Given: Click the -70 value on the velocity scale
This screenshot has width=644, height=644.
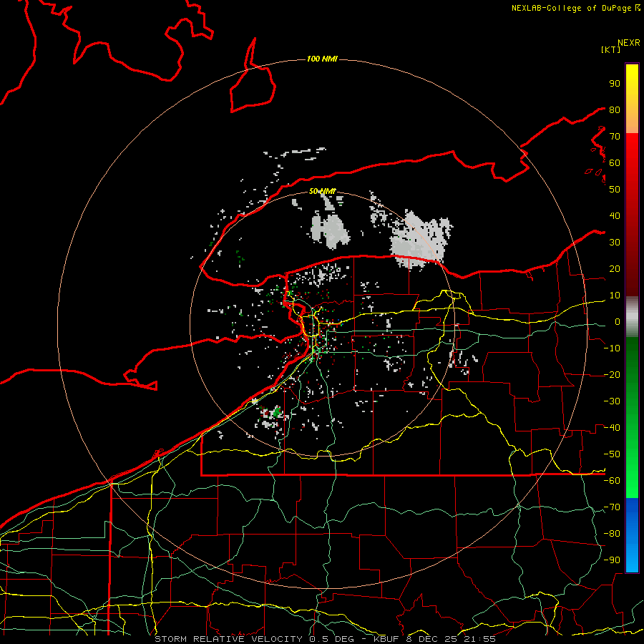Looking at the screenshot, I should pyautogui.click(x=612, y=507).
